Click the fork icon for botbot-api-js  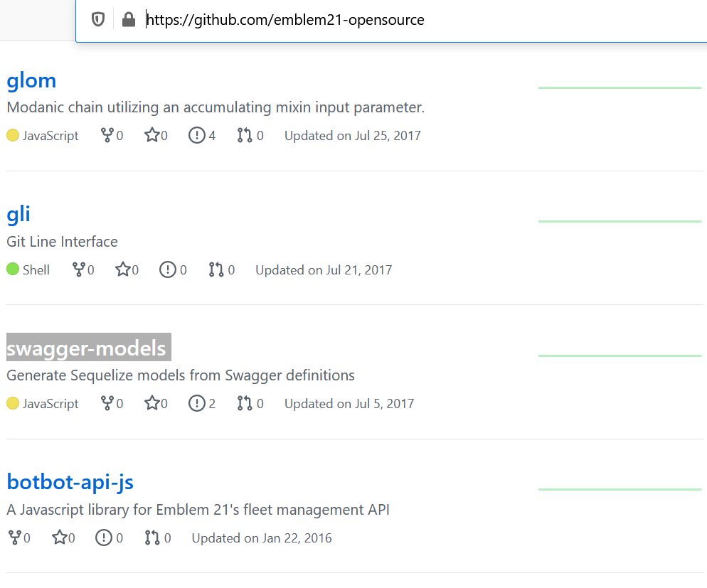14,538
